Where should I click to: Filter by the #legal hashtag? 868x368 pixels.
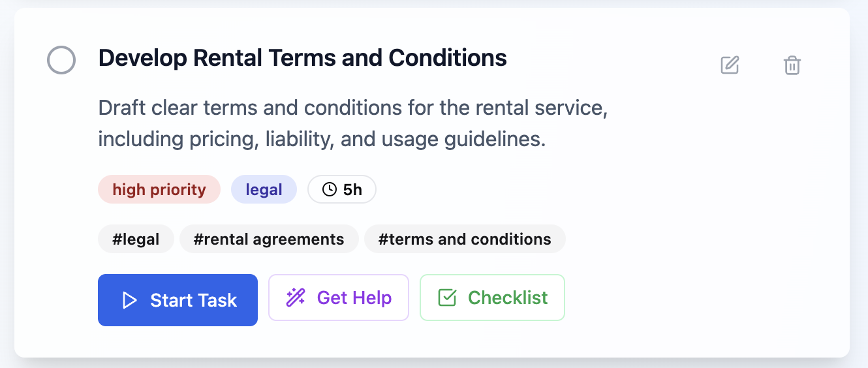tap(136, 239)
